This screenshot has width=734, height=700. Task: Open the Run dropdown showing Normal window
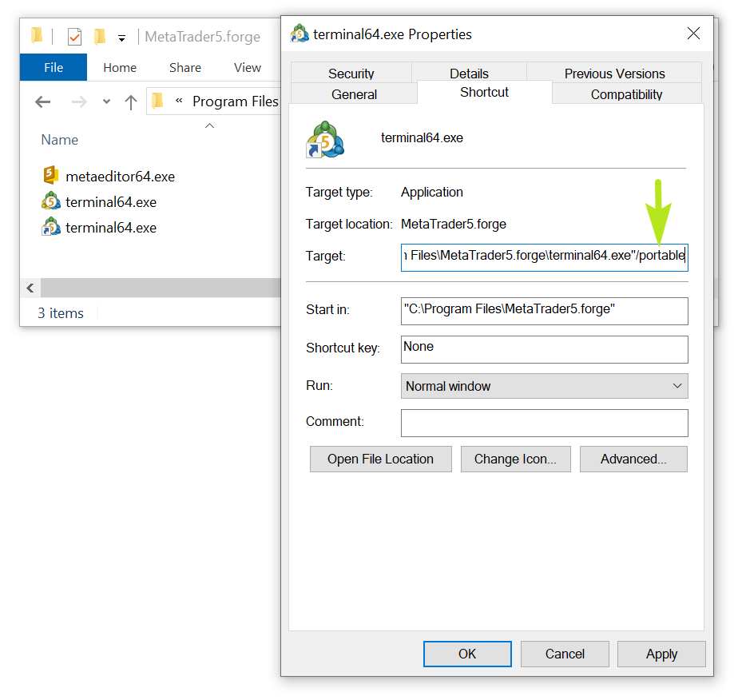(x=544, y=386)
